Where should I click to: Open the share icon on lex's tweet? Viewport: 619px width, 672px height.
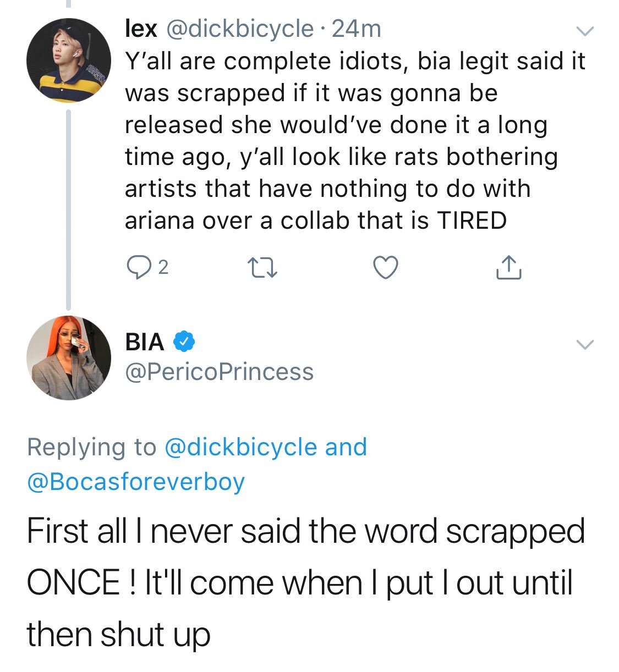point(508,268)
